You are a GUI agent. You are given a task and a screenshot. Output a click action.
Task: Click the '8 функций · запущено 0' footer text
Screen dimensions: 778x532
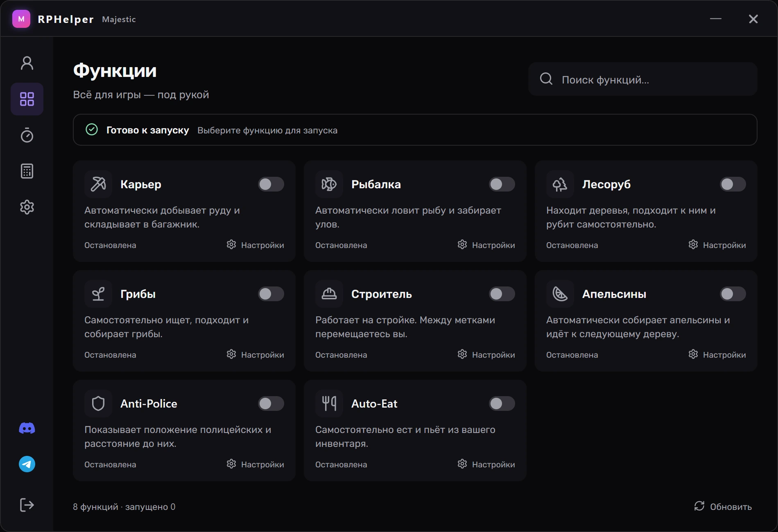pos(124,507)
